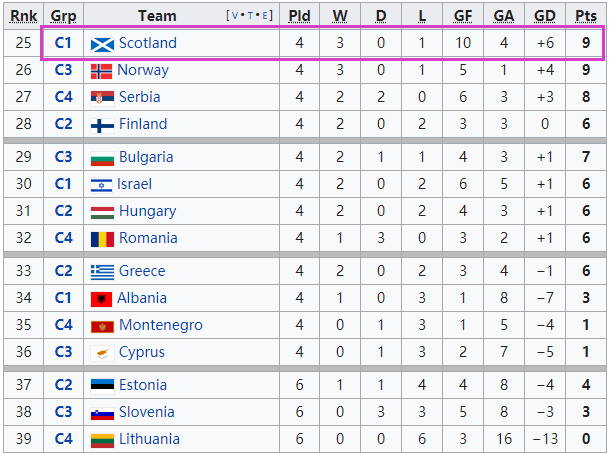Click the Serbia flag icon
609x454 pixels.
(x=101, y=98)
